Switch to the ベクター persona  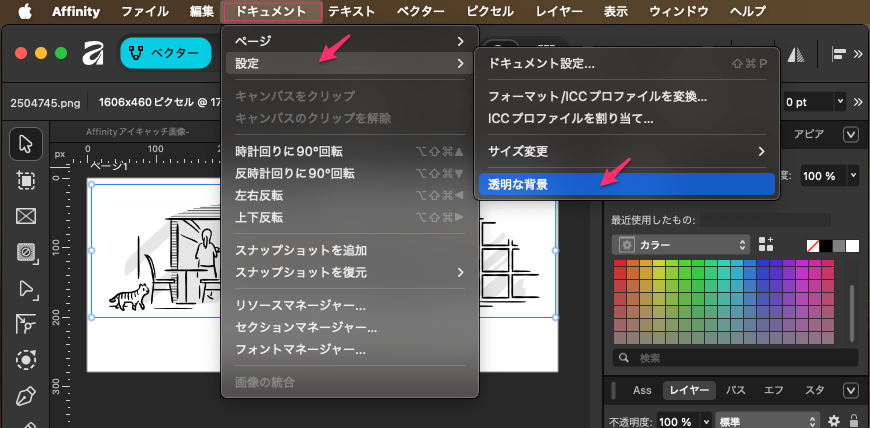click(x=166, y=54)
